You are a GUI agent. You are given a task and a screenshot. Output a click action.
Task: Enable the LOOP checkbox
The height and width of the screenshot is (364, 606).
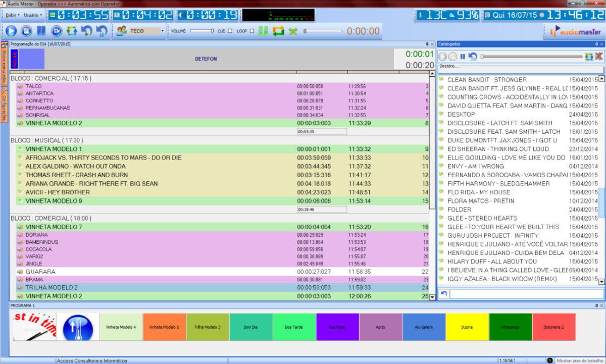pos(251,31)
